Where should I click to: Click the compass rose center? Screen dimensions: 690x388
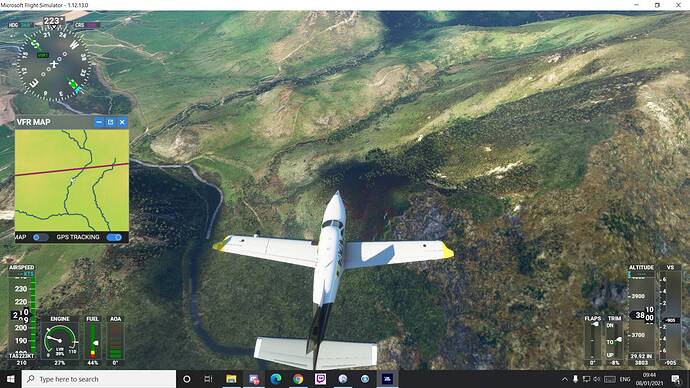click(x=54, y=64)
